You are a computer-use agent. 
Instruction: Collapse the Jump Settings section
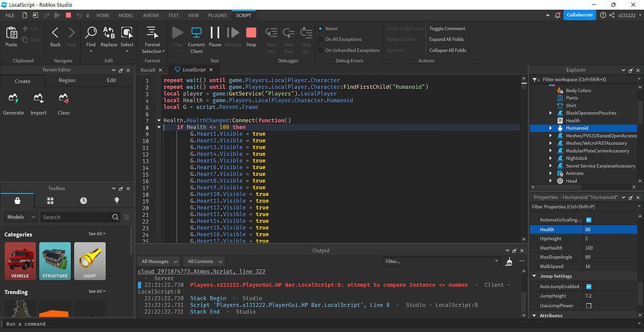(534, 276)
